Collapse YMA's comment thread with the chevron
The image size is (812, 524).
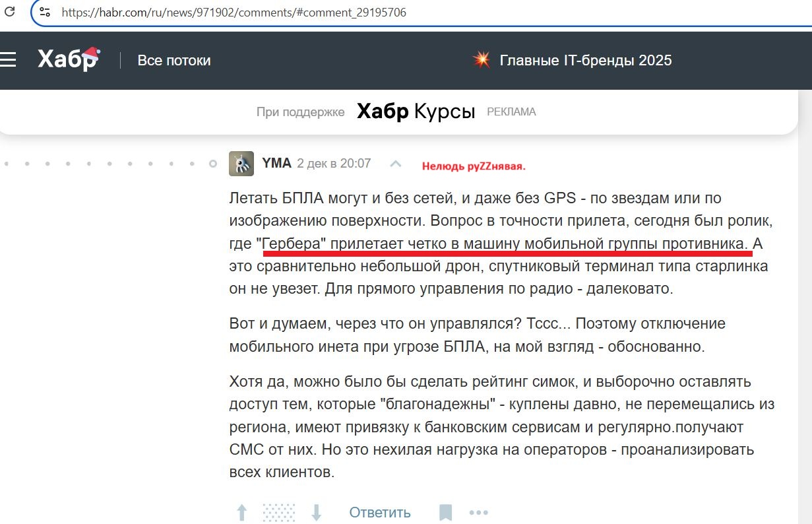[x=395, y=162]
